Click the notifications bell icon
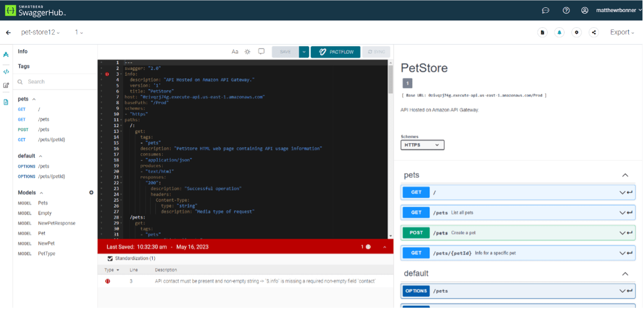Screen dimensions: 644x310 tap(559, 33)
